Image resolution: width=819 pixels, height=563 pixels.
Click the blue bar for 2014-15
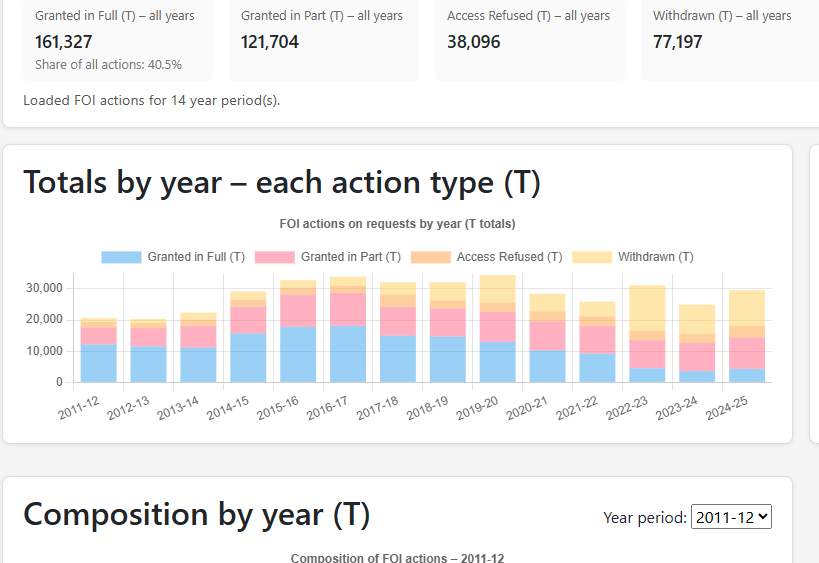pos(248,358)
